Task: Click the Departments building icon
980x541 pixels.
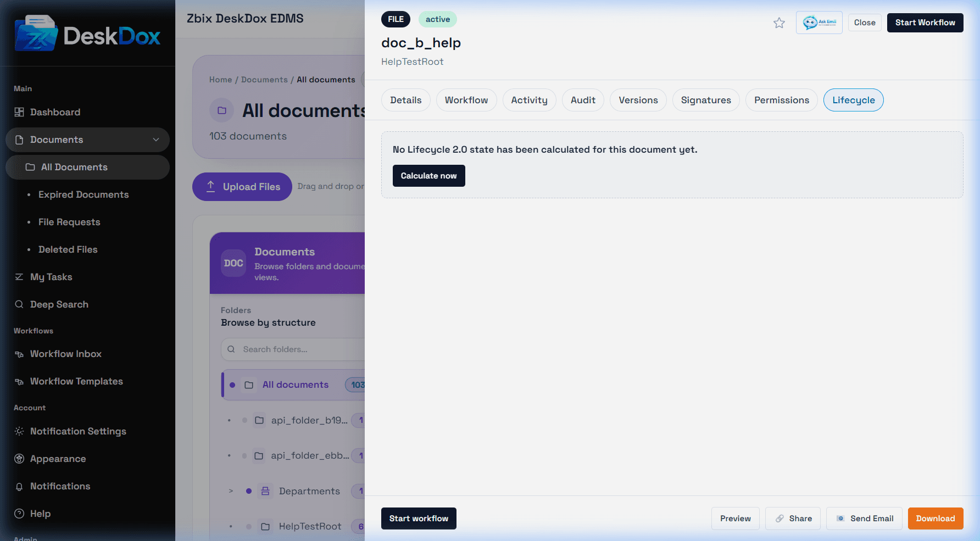Action: [265, 491]
